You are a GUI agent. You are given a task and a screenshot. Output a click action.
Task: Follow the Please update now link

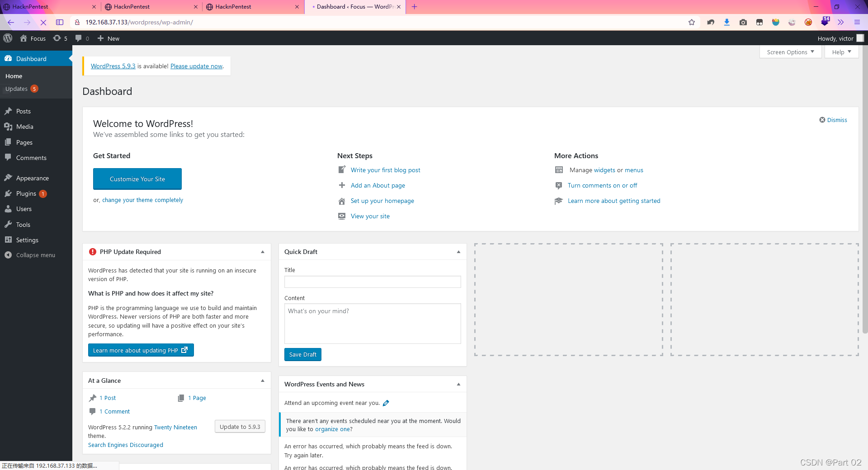[196, 66]
